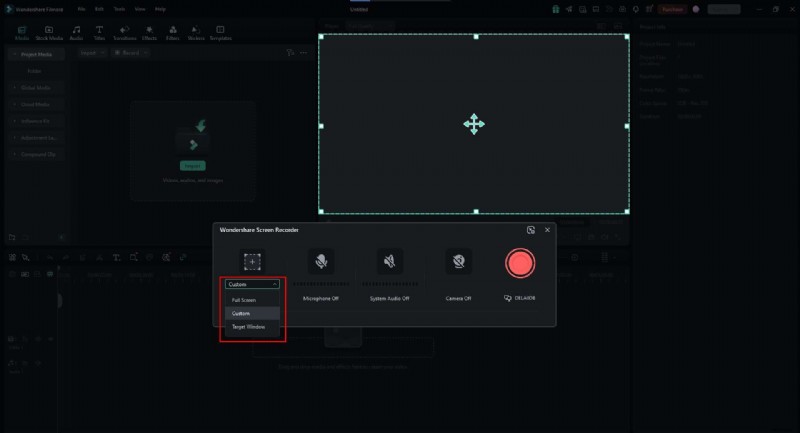Open the Help menu in Filmora
This screenshot has height=433, width=800.
pyautogui.click(x=160, y=9)
